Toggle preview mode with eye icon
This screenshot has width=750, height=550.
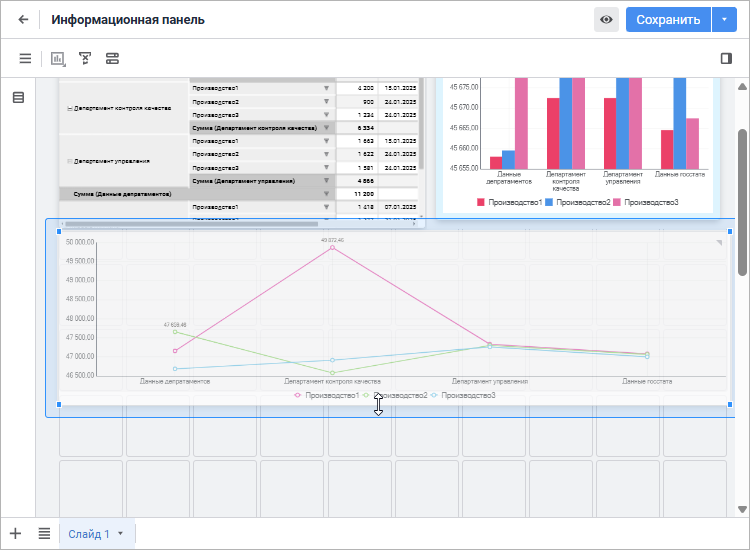pos(606,20)
